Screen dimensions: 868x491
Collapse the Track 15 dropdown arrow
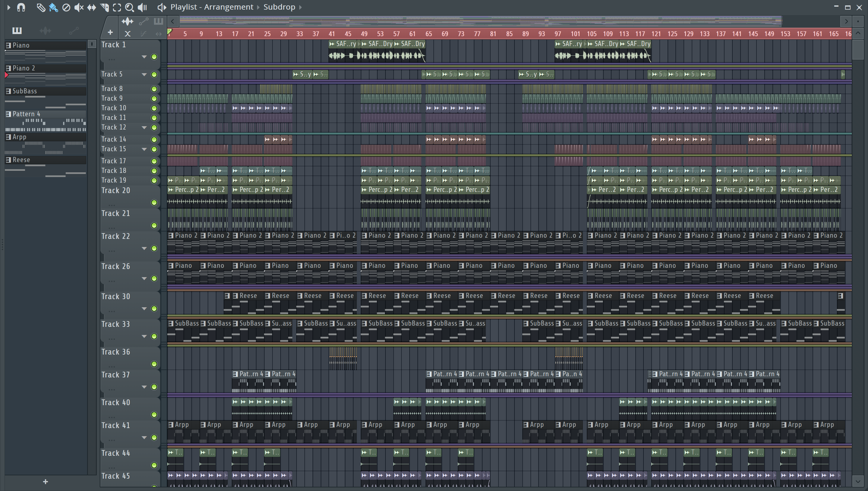pyautogui.click(x=144, y=149)
